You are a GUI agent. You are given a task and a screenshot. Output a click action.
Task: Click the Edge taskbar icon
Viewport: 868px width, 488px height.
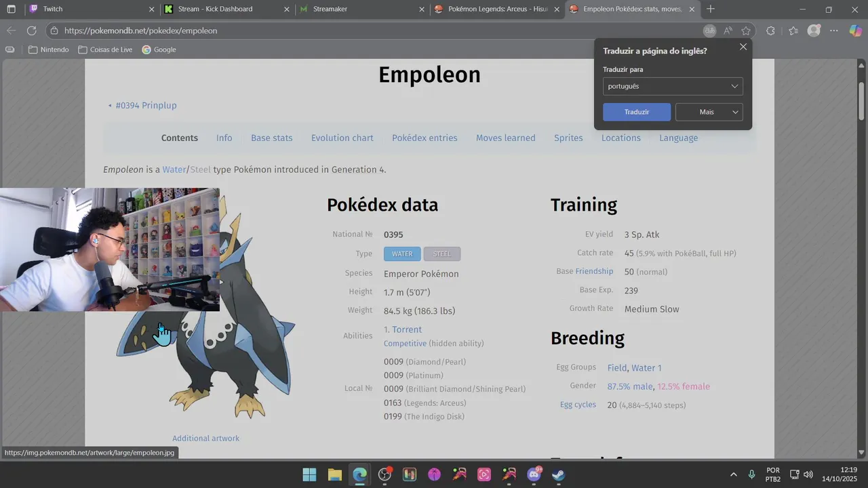(359, 474)
